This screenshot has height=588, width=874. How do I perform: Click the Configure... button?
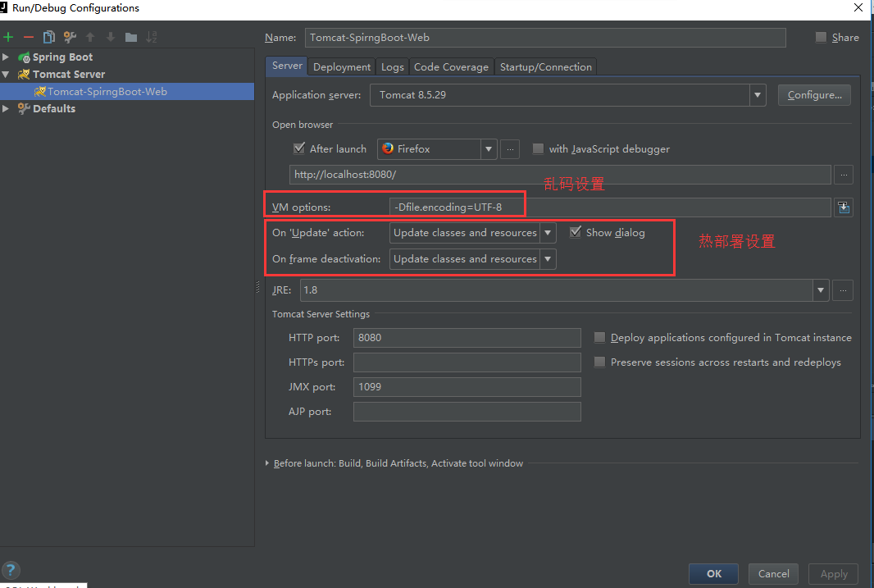point(814,95)
